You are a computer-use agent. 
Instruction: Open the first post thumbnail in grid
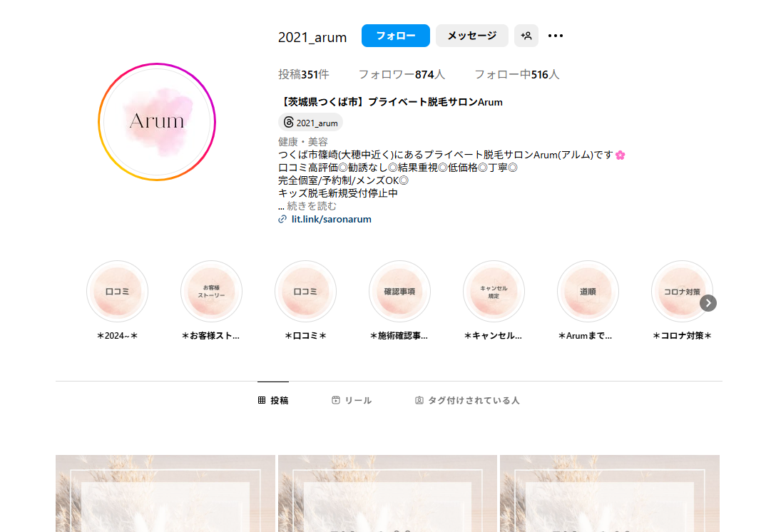click(x=165, y=493)
